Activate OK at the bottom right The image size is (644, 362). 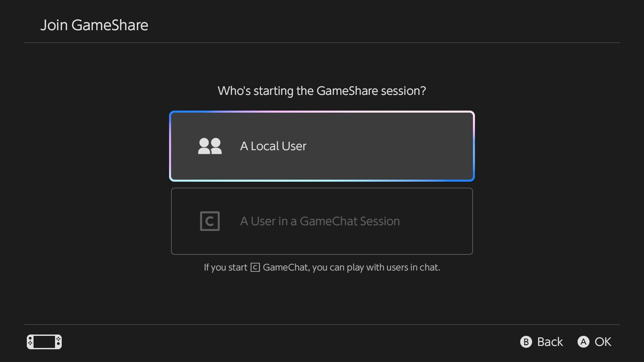594,342
